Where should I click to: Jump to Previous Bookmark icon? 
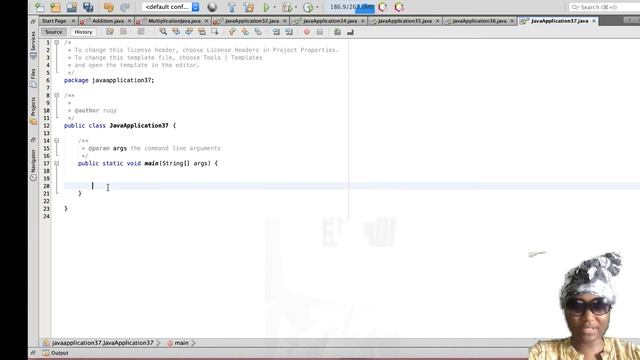tap(232, 32)
